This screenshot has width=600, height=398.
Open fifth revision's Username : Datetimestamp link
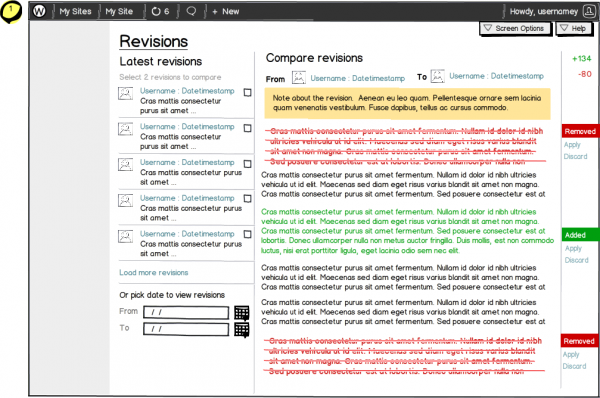[187, 233]
